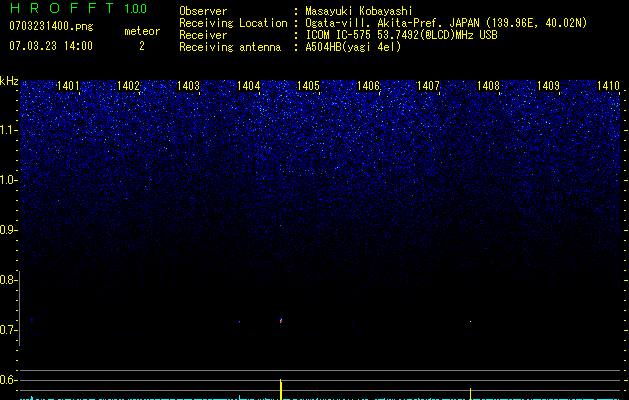Click the 1.1 kHz frequency label

8,130
